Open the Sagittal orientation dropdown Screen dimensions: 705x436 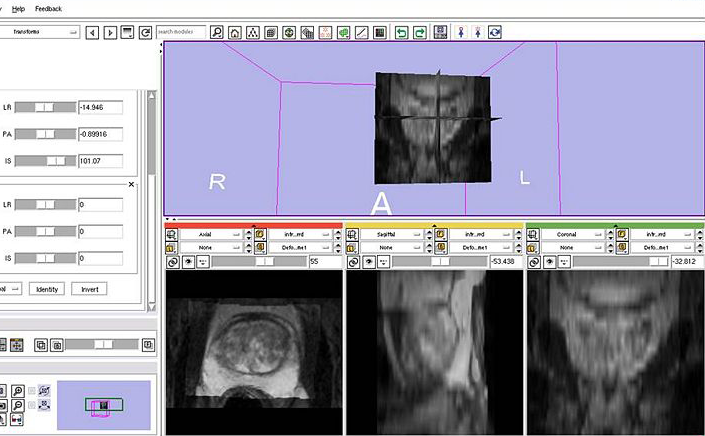(394, 234)
